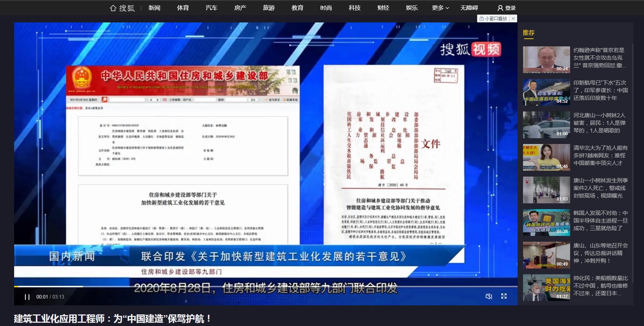This screenshot has width=644, height=326.
Task: Expand the 更多 navigation dropdown
Action: click(440, 8)
